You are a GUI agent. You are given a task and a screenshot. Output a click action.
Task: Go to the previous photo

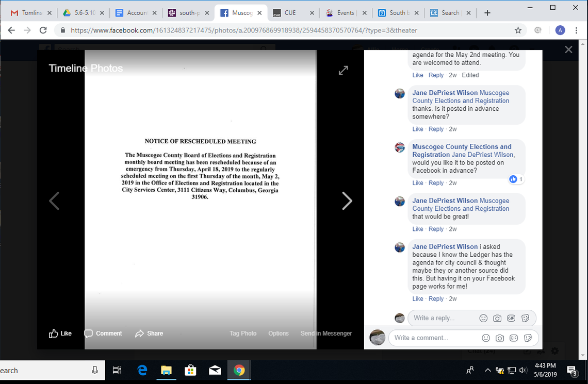[54, 201]
